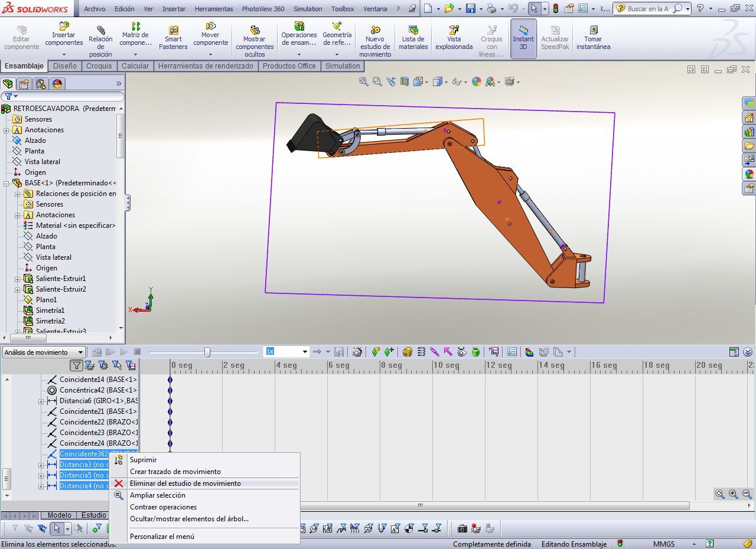Screen dimensions: 756x549
Task: Collapse BASE<1> component tree node
Action: point(6,183)
